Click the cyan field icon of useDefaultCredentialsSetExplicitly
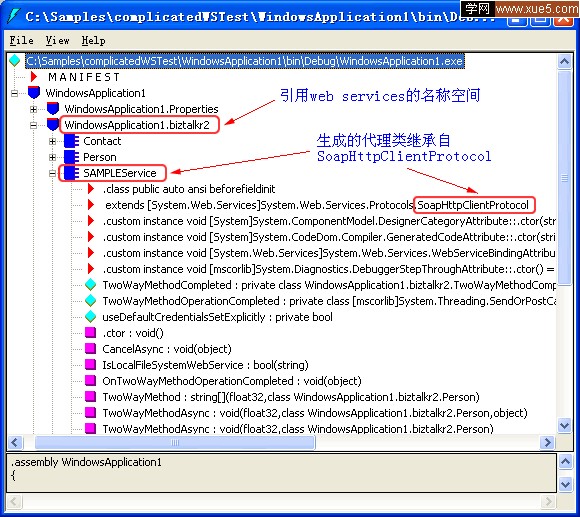 point(91,317)
